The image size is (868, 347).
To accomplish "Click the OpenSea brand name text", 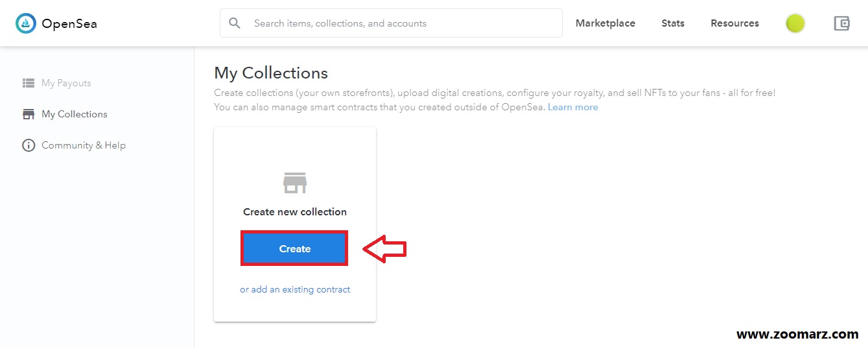I will [x=69, y=24].
